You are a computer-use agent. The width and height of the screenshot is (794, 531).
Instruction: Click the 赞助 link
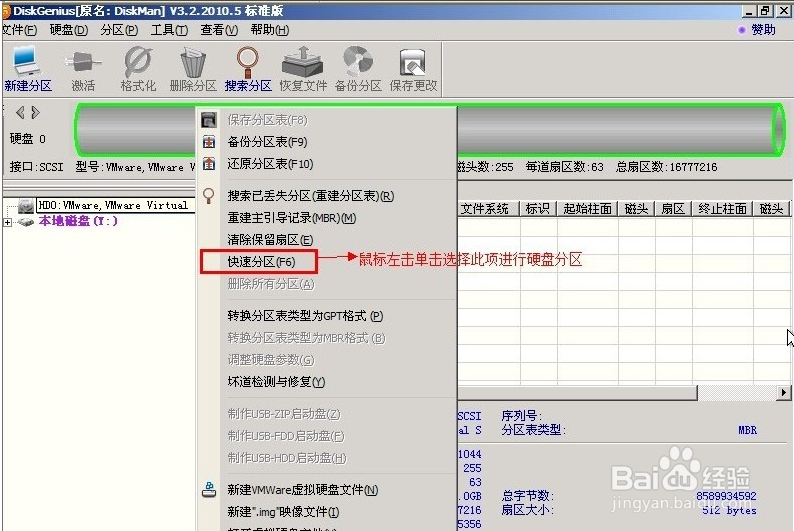763,30
